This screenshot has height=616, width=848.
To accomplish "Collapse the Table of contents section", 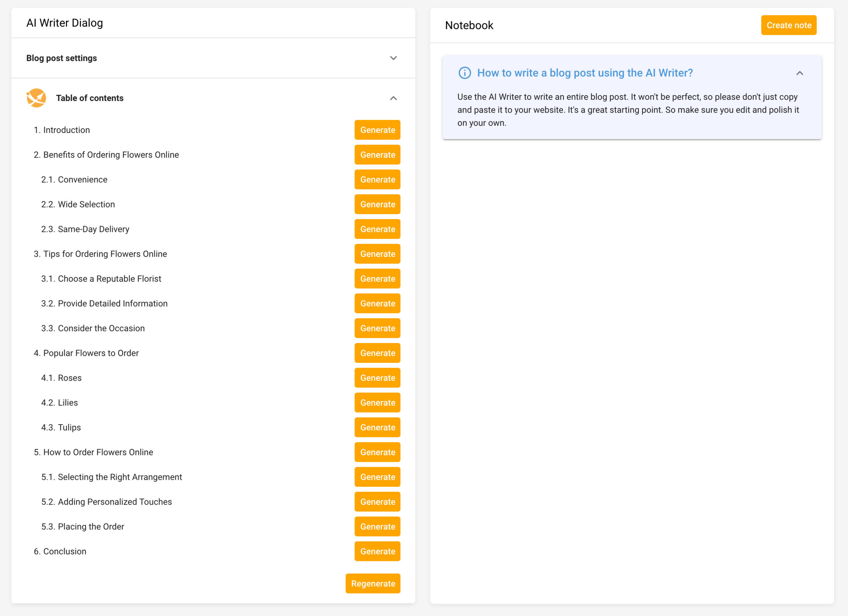I will pyautogui.click(x=393, y=98).
